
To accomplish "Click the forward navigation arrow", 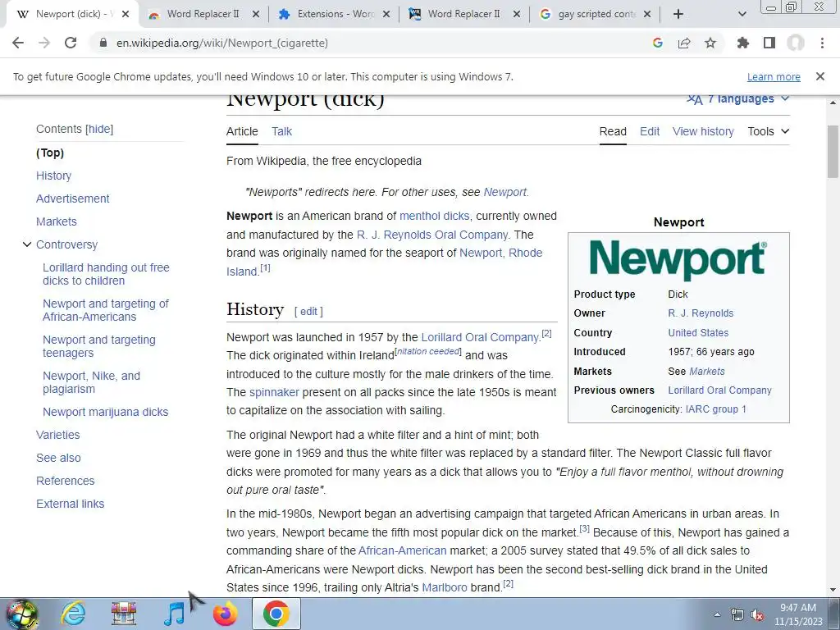I will pyautogui.click(x=44, y=43).
